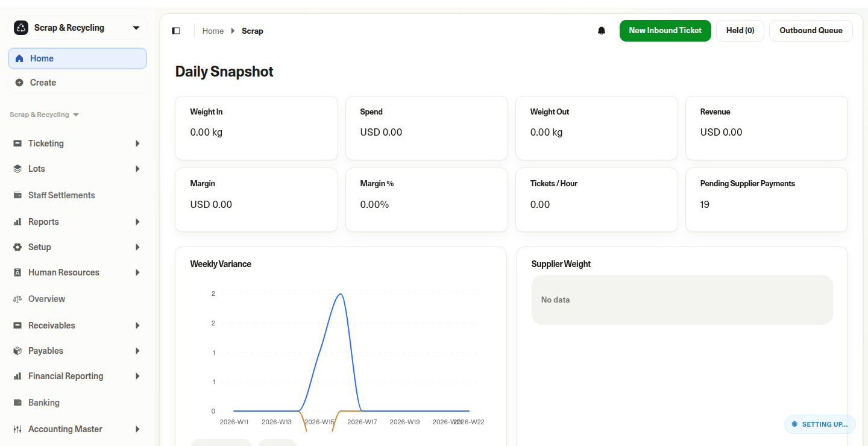The width and height of the screenshot is (868, 446).
Task: Click the Scrap & Recycling recycle logo icon
Action: (x=21, y=28)
